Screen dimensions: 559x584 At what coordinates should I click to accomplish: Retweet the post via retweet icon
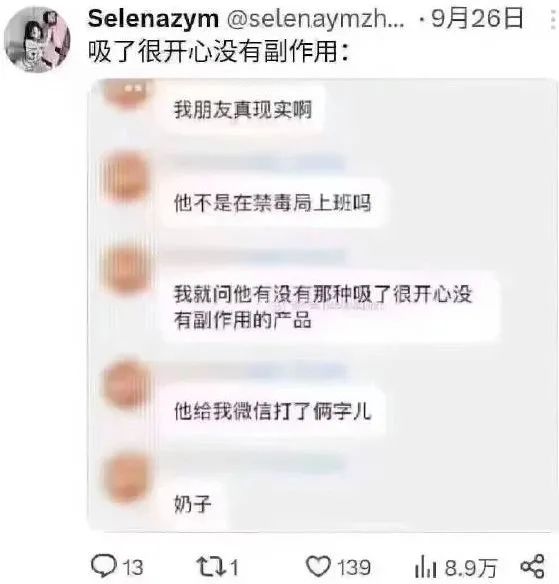pos(210,566)
